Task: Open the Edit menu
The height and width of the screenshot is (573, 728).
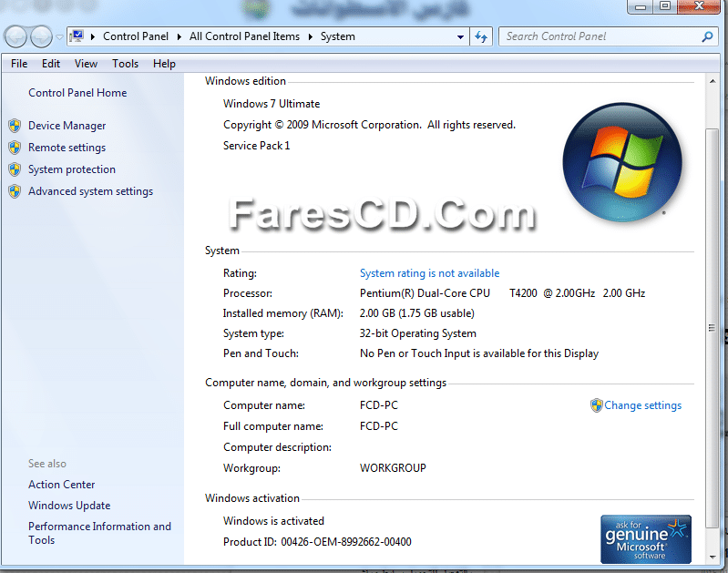Action: pyautogui.click(x=51, y=64)
